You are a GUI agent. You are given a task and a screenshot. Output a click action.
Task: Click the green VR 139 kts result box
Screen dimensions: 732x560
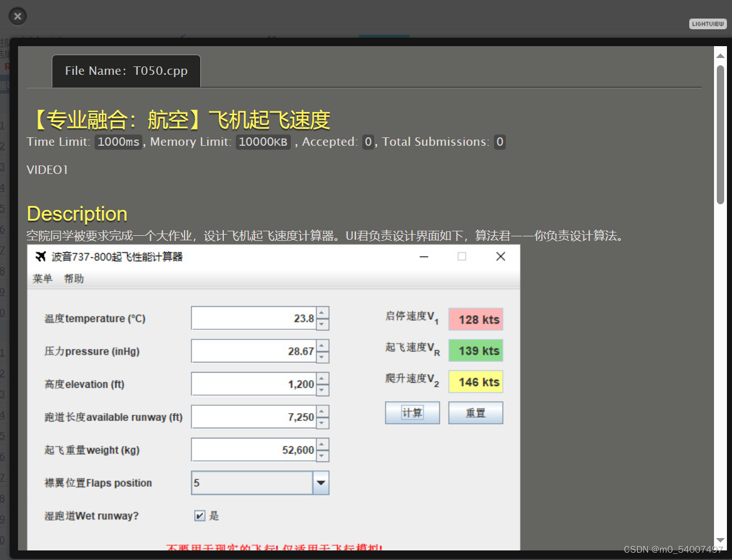(x=475, y=351)
